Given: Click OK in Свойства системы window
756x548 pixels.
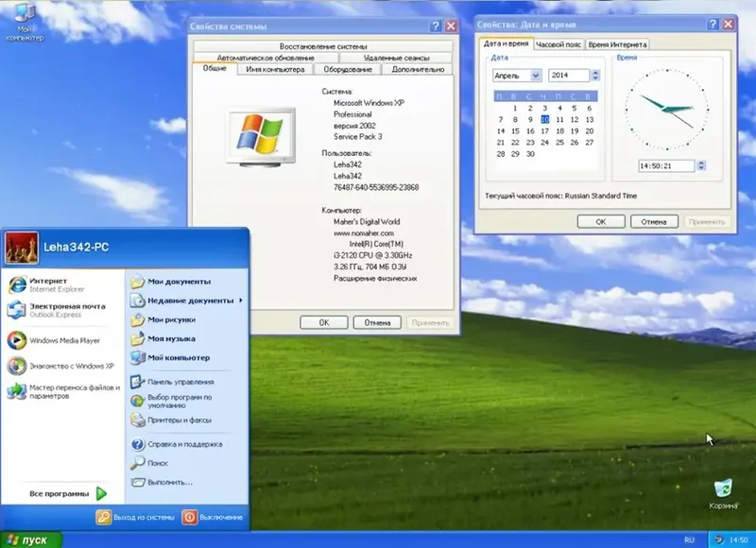Looking at the screenshot, I should click(322, 321).
